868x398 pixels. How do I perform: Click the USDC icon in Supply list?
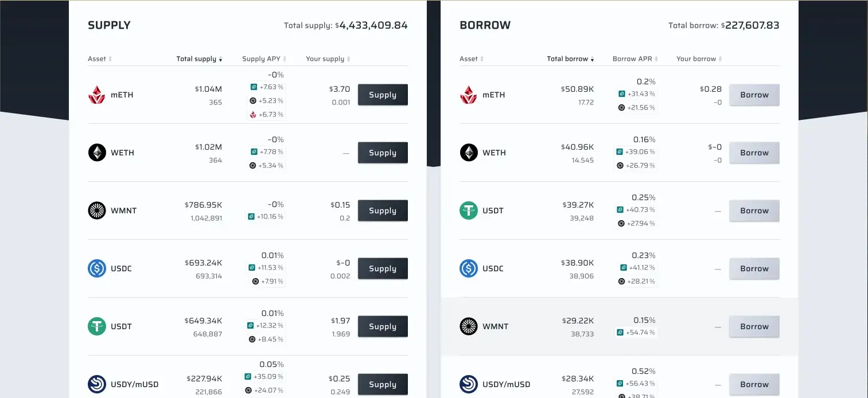coord(97,268)
